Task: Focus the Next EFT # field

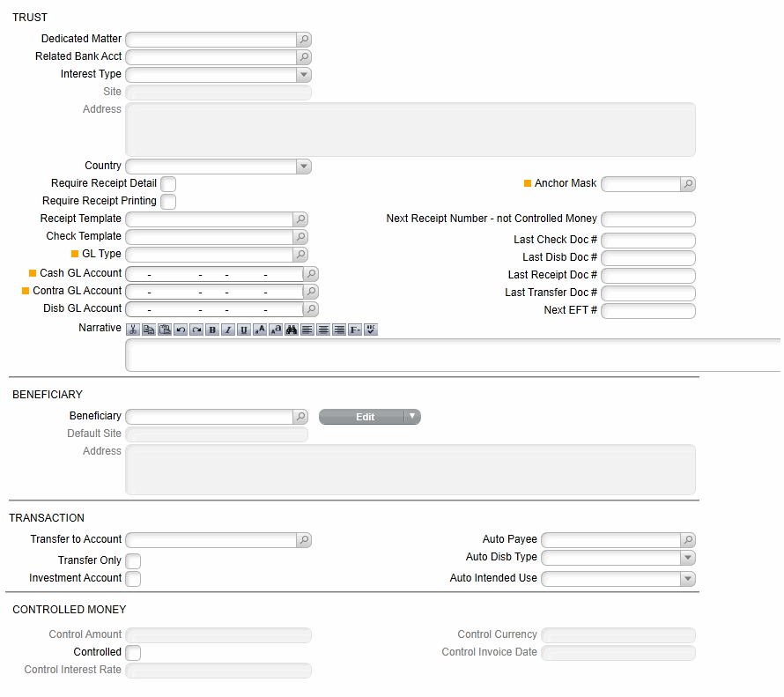Action: pyautogui.click(x=648, y=310)
